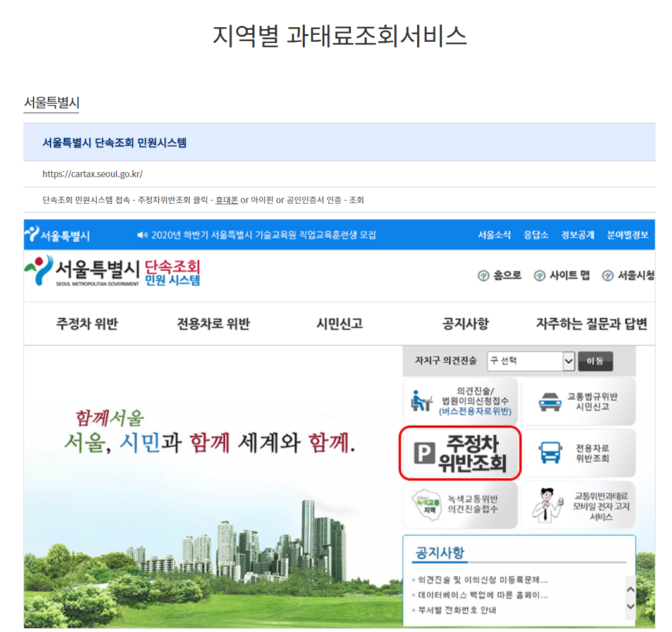672x632 pixels.
Task: Click the 서울특별시 region tab heading
Action: click(51, 103)
